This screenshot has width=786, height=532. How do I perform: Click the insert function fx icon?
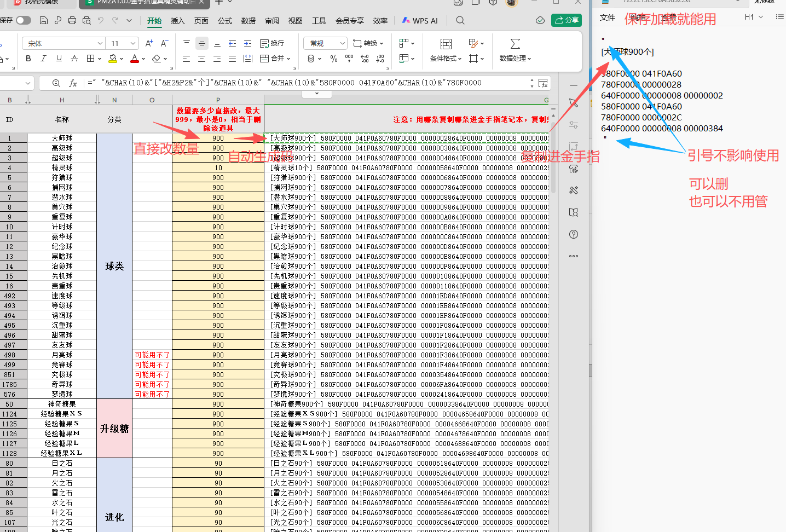73,83
